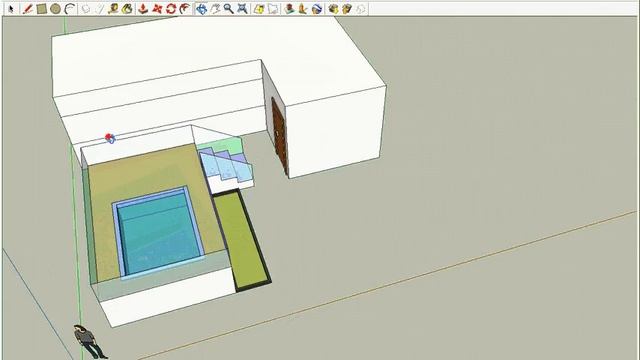This screenshot has width=640, height=360.
Task: Activate the Arc tool
Action: pyautogui.click(x=70, y=9)
